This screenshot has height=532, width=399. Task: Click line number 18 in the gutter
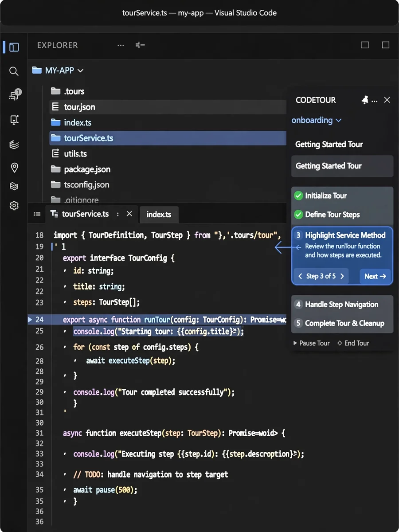(39, 235)
